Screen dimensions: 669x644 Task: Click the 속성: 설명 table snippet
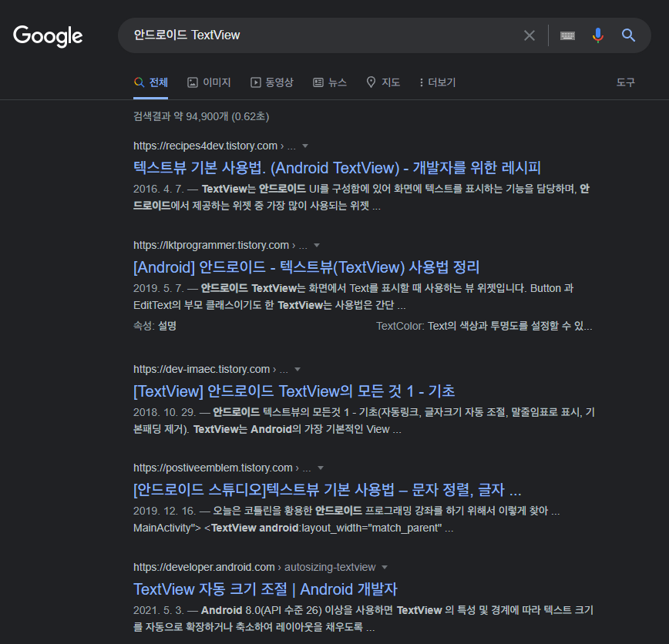pos(155,327)
